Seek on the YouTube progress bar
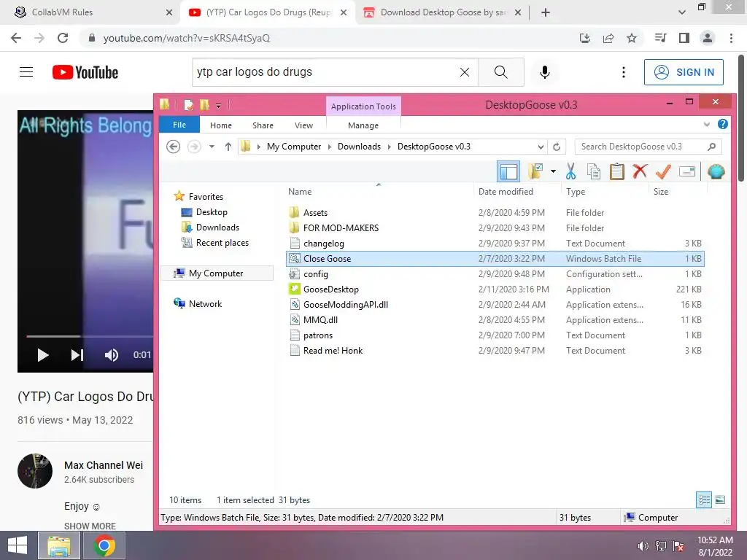 [x=90, y=336]
